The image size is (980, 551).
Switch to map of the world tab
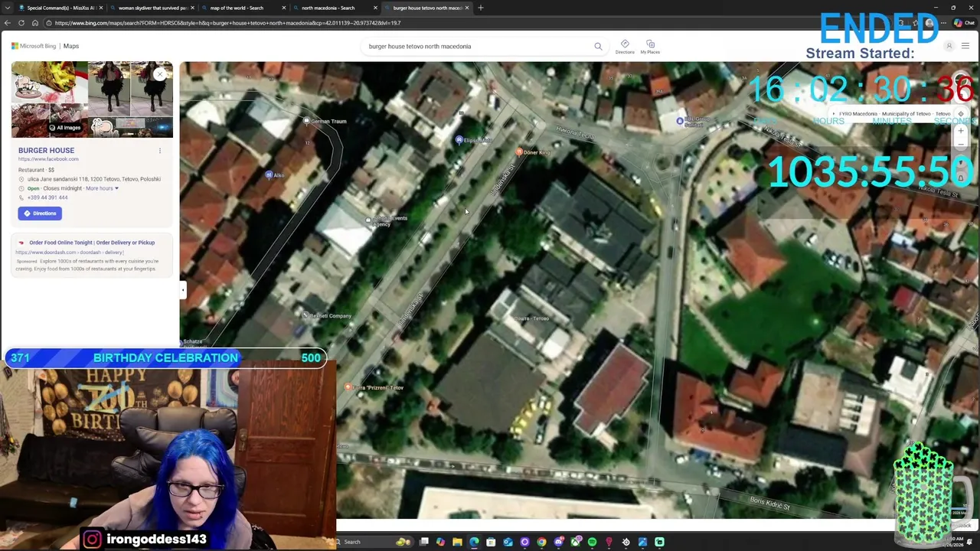click(242, 8)
